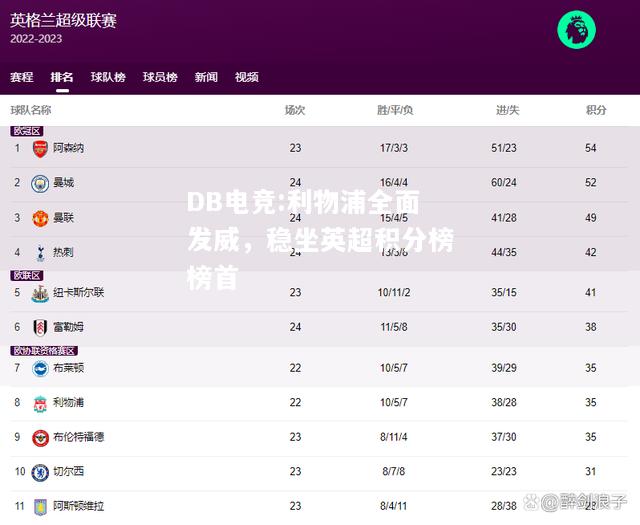Click Liverpool's goals value 38/28
640x525 pixels.
(504, 403)
